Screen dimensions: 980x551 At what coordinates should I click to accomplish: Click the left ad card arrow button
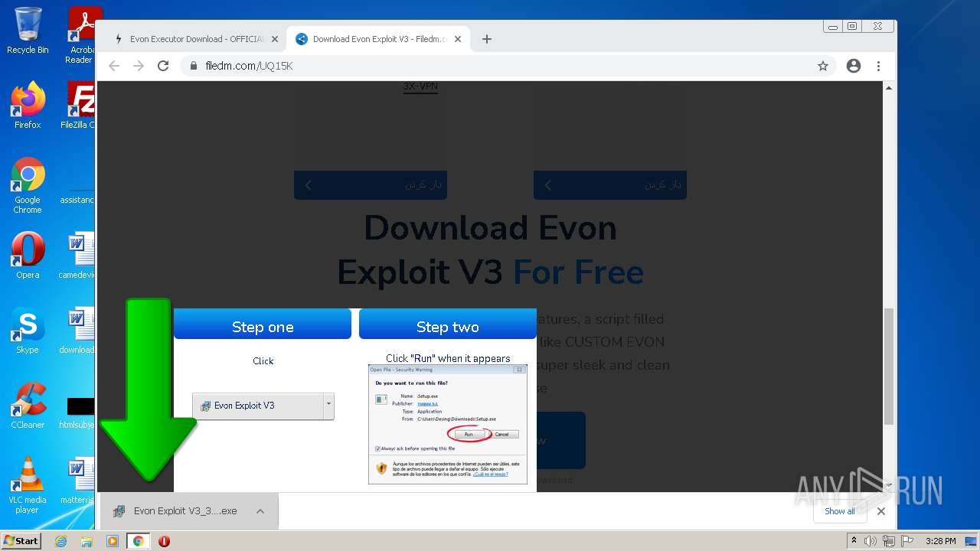(371, 184)
